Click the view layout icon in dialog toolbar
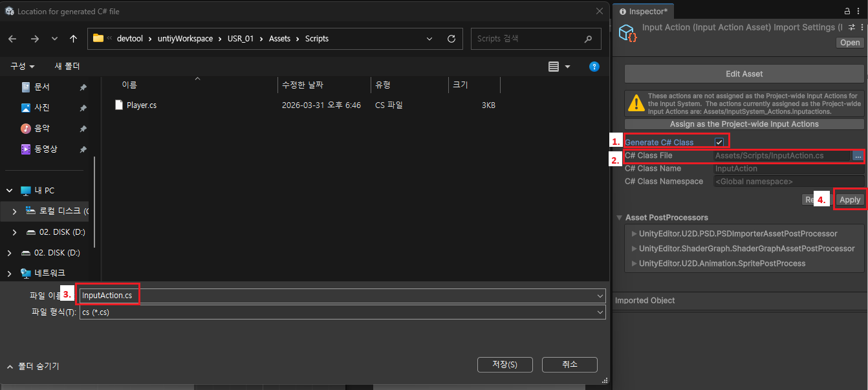 coord(553,67)
